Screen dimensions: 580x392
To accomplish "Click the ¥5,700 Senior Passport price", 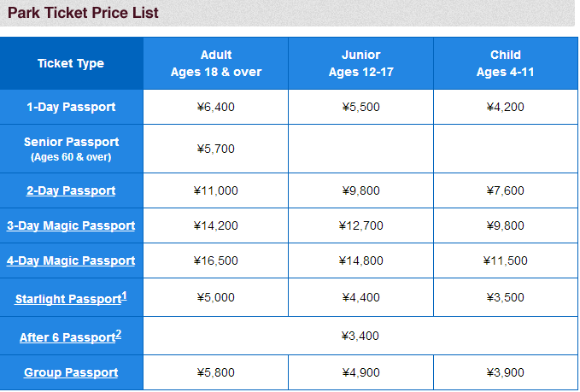I will (215, 149).
